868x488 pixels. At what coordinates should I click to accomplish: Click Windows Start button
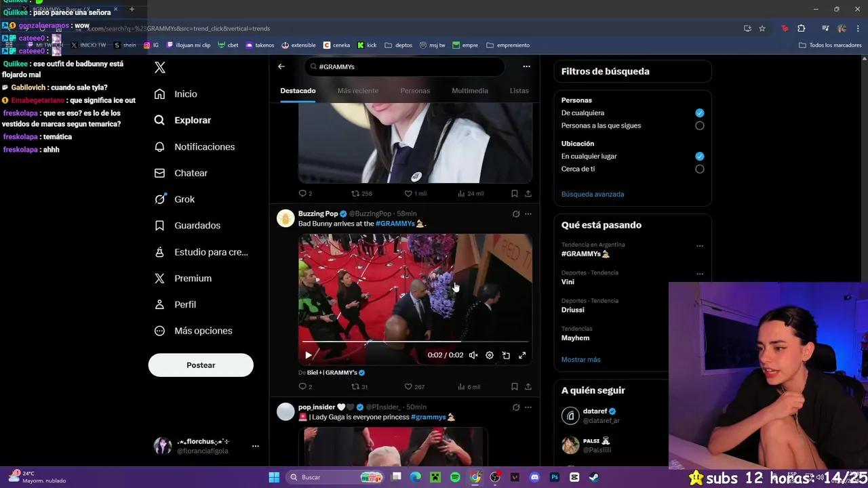click(274, 477)
